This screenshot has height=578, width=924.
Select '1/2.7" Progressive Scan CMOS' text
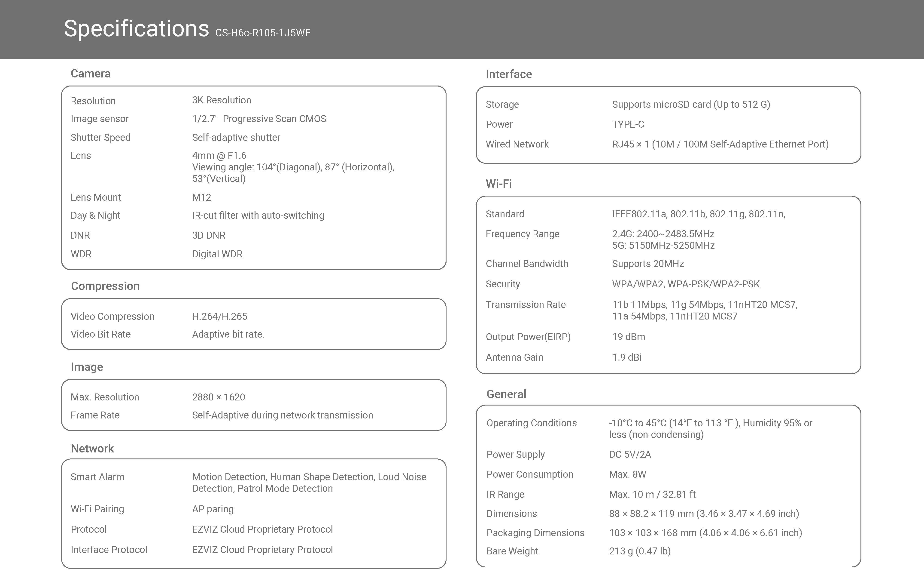pos(259,119)
